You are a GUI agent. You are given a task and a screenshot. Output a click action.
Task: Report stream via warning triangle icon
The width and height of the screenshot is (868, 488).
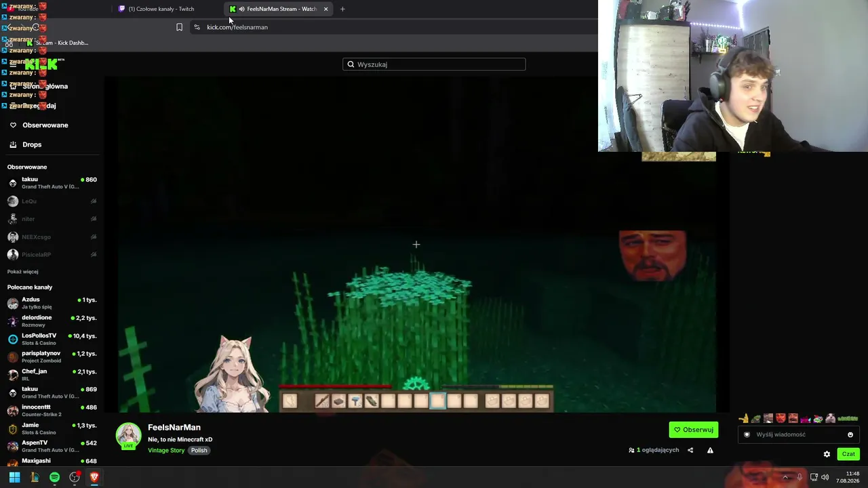710,450
